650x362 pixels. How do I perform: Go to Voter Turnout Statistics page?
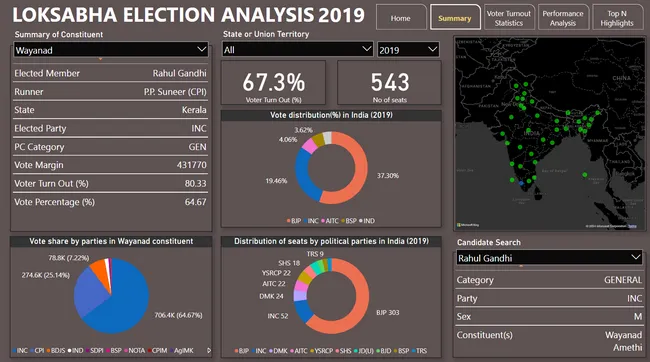point(509,17)
